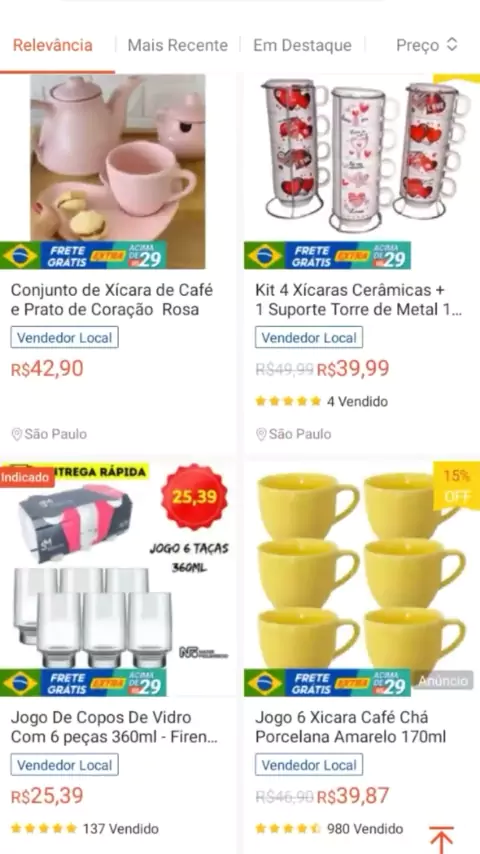Tap the Frete Grátis banner on pink set
Viewport: 480px width, 854px height.
83,255
